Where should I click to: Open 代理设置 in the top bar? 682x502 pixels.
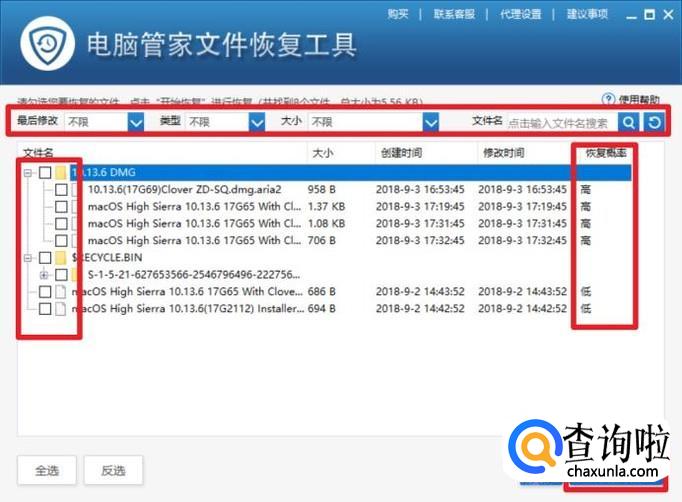click(520, 14)
